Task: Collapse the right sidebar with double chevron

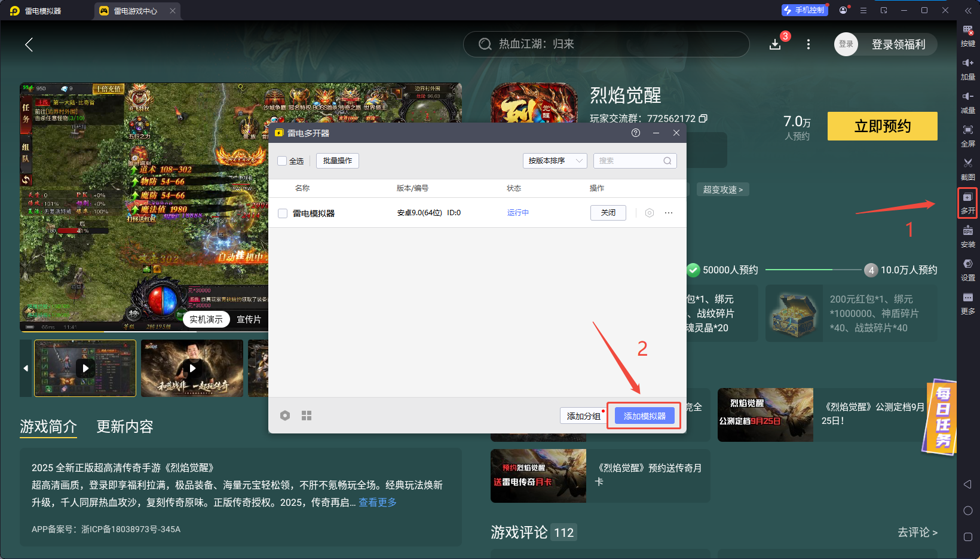Action: click(x=968, y=10)
